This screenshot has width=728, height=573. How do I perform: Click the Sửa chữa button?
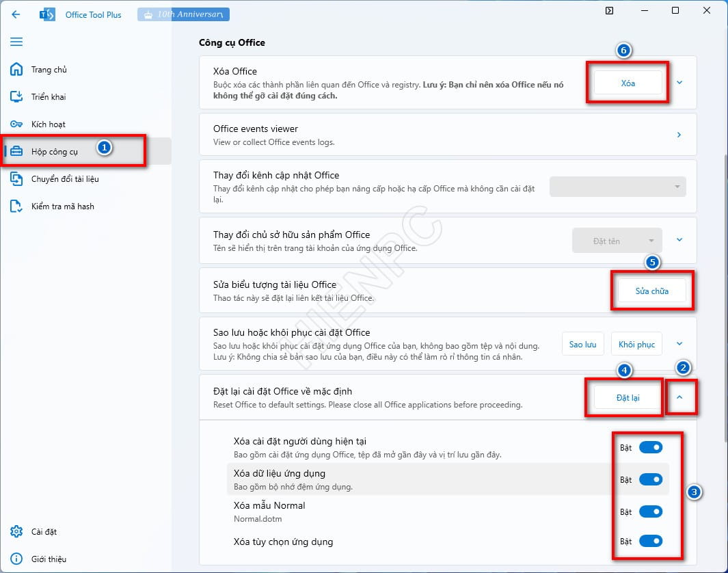[651, 291]
